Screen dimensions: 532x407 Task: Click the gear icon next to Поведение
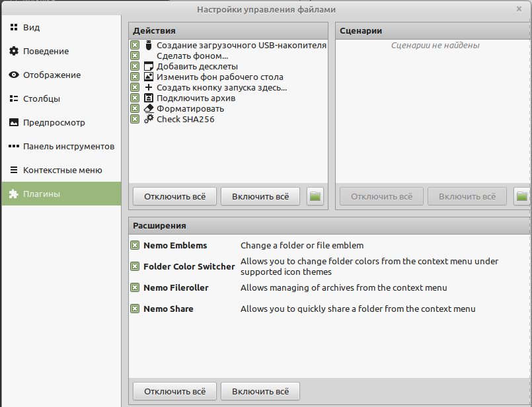pos(13,51)
